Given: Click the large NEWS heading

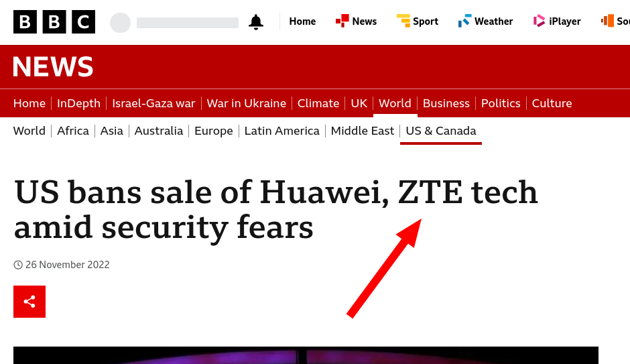Looking at the screenshot, I should (x=53, y=67).
